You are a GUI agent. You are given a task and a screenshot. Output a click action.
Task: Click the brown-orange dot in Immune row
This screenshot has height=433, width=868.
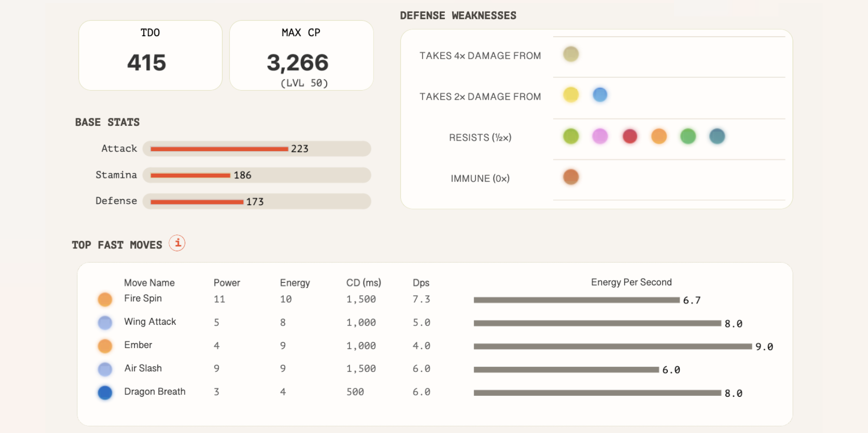coord(571,177)
